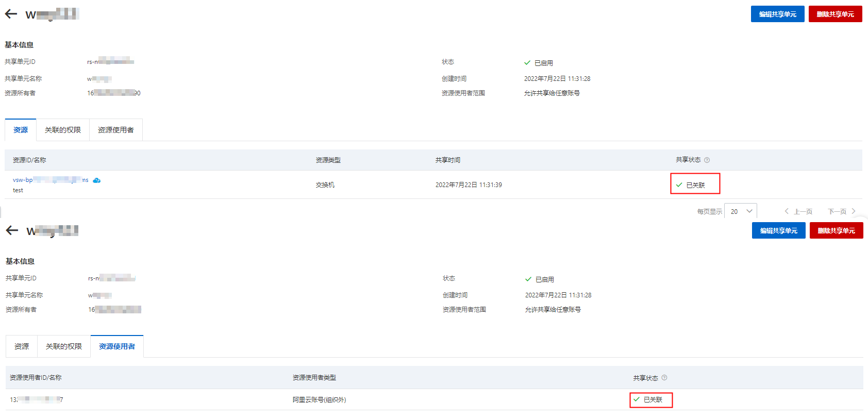Click the 已启用 status in the lower panel
Viewport: 868px width, 419px height.
point(540,279)
